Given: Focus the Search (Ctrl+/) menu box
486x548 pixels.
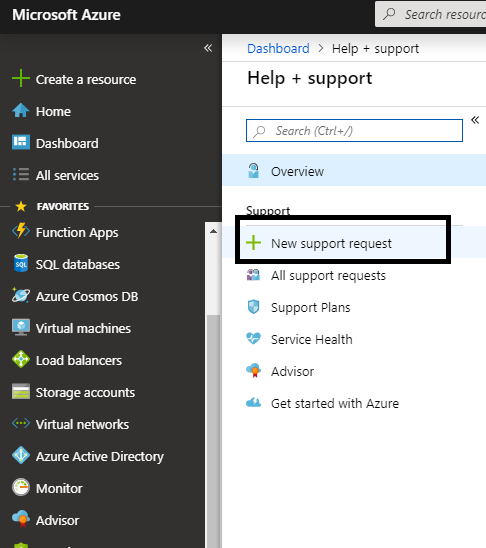Looking at the screenshot, I should 354,130.
